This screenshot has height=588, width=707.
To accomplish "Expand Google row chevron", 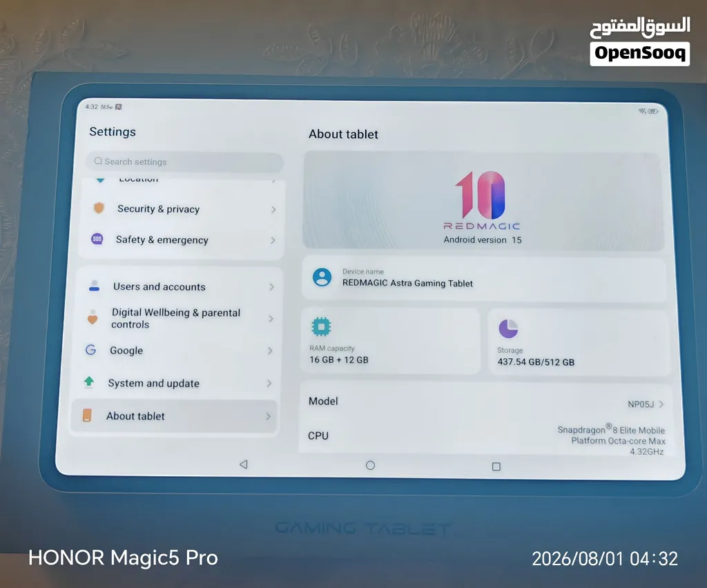I will [x=270, y=351].
